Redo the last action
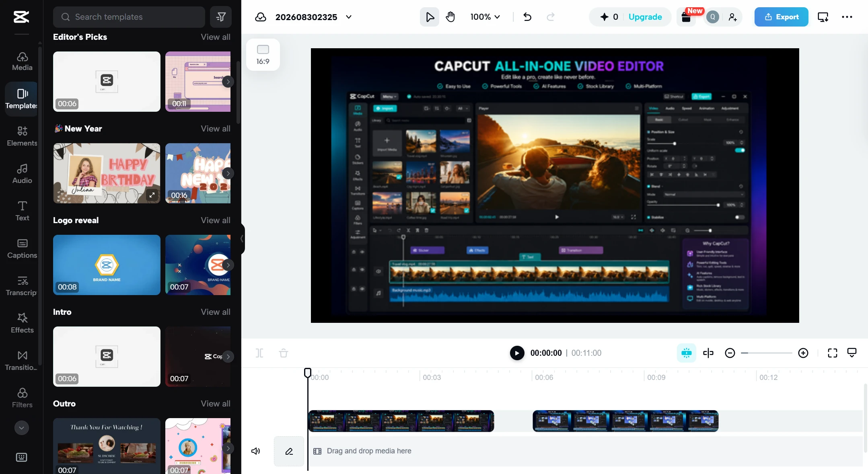The image size is (868, 474). 551,17
